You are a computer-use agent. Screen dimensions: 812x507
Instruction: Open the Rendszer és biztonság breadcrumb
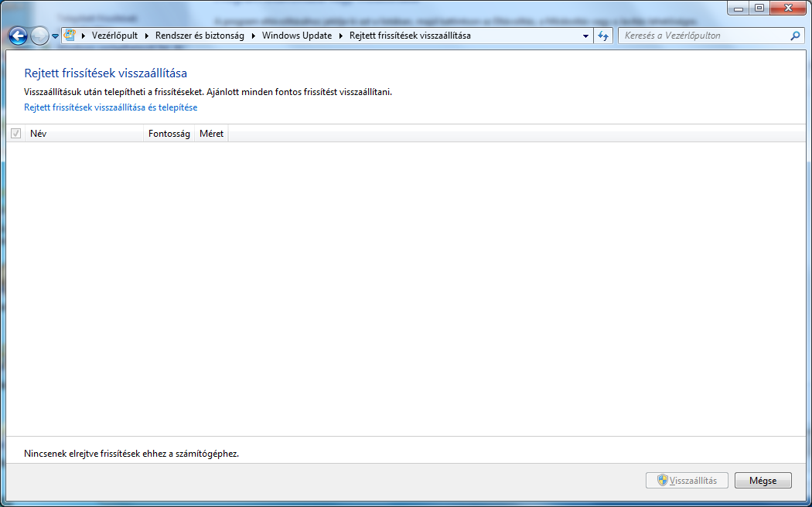click(x=200, y=36)
